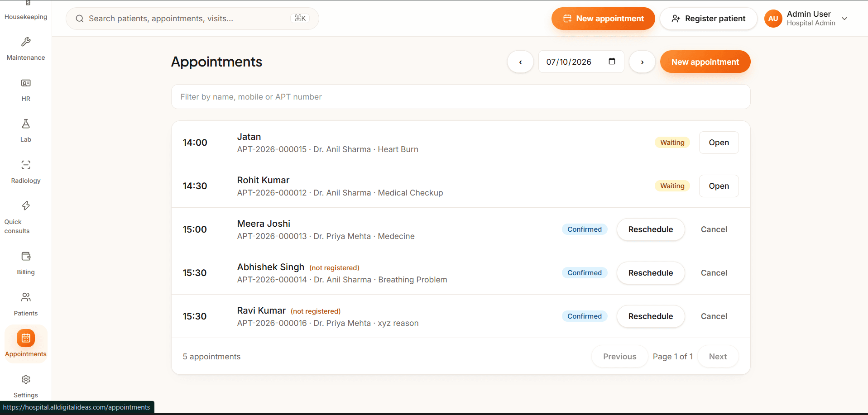The height and width of the screenshot is (415, 868).
Task: Click the Register patient button
Action: (708, 19)
